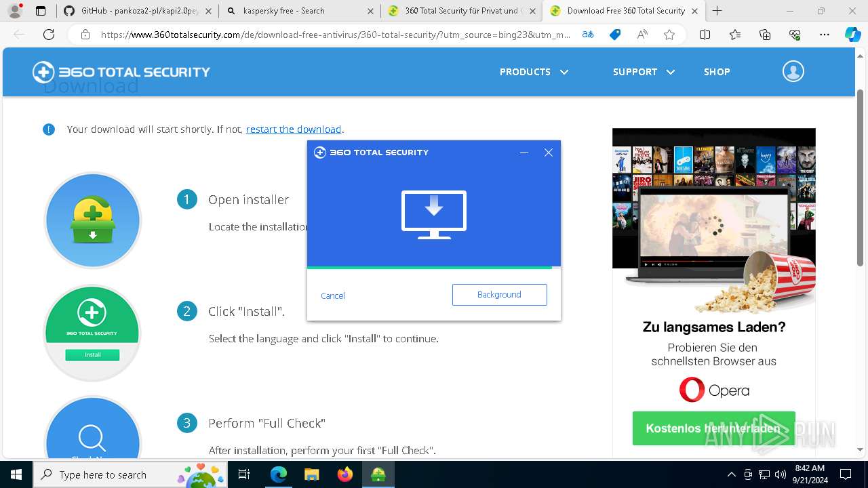Click the Opera logo in the ad

(713, 390)
